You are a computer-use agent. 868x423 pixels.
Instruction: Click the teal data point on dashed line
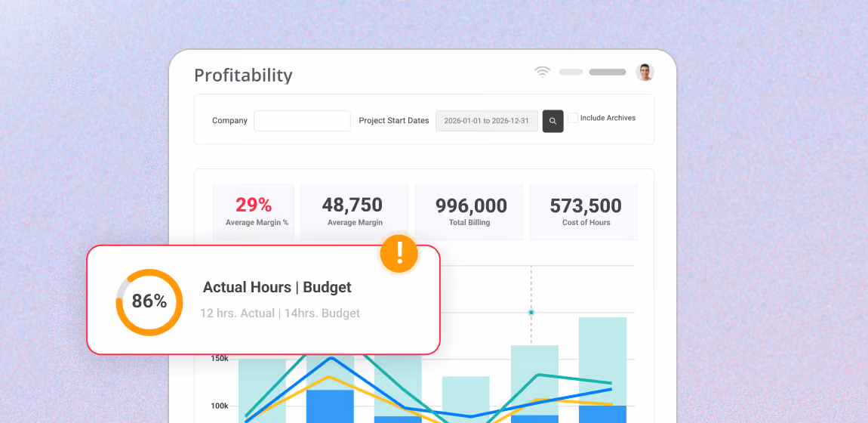pyautogui.click(x=531, y=312)
